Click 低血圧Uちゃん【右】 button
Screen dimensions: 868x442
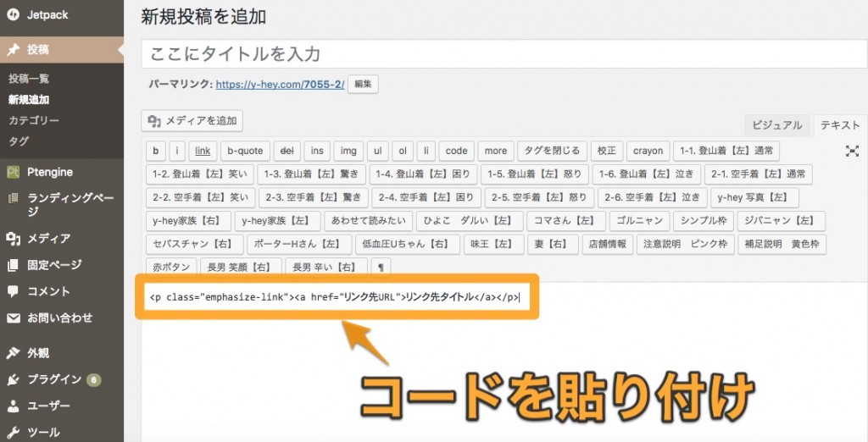coord(408,244)
